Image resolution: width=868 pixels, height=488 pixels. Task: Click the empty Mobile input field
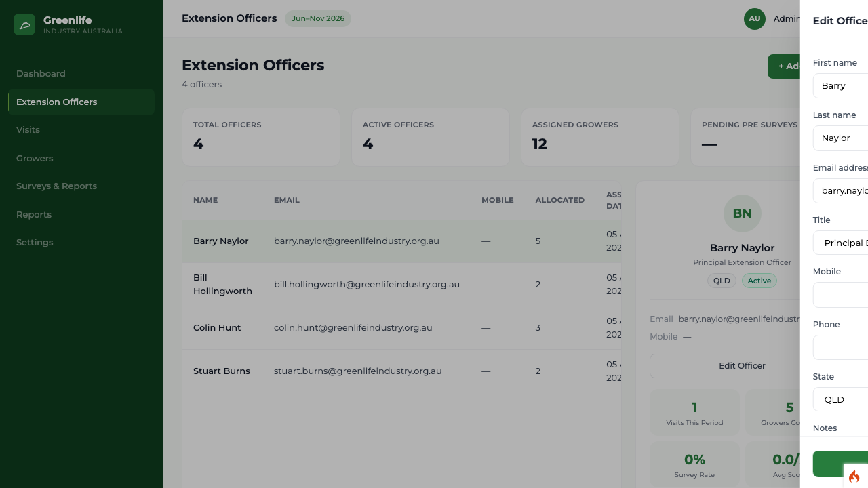tap(840, 295)
